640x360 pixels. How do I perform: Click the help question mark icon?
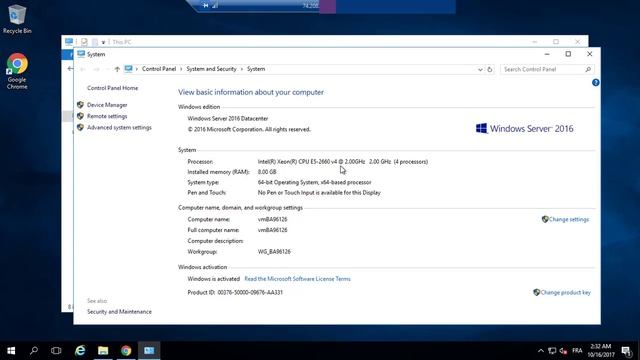click(x=596, y=83)
